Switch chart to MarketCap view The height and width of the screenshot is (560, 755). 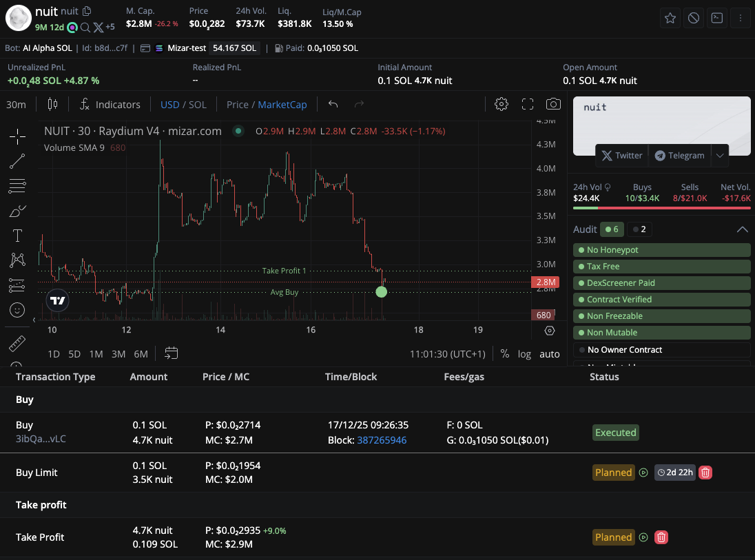282,105
